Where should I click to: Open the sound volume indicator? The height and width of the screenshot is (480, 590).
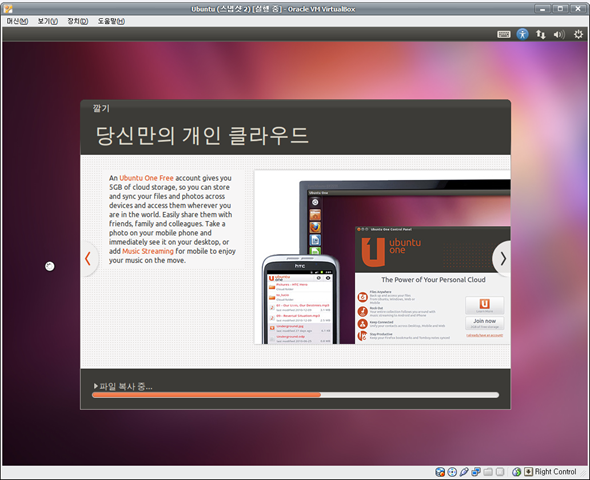pyautogui.click(x=559, y=35)
